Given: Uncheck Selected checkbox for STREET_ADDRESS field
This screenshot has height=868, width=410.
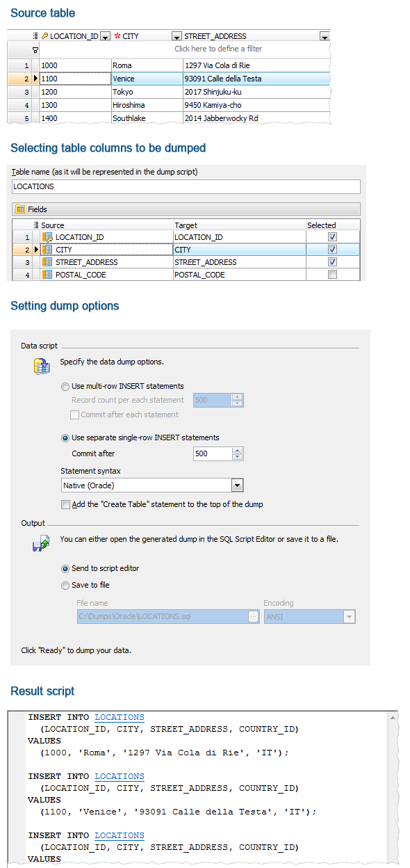Looking at the screenshot, I should point(332,262).
